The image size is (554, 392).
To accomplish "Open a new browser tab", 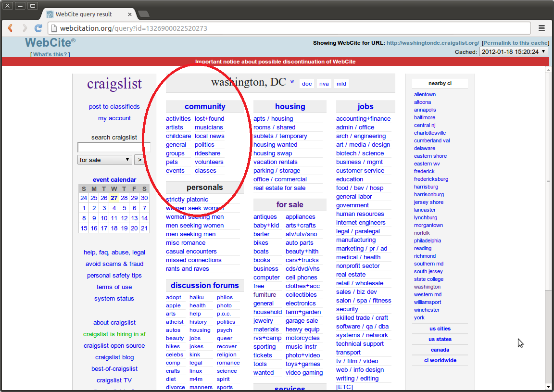I will [x=143, y=14].
